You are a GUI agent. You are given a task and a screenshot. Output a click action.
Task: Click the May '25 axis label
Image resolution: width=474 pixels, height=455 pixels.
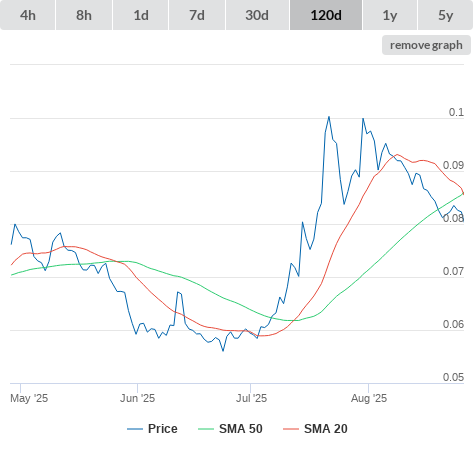[x=29, y=398]
